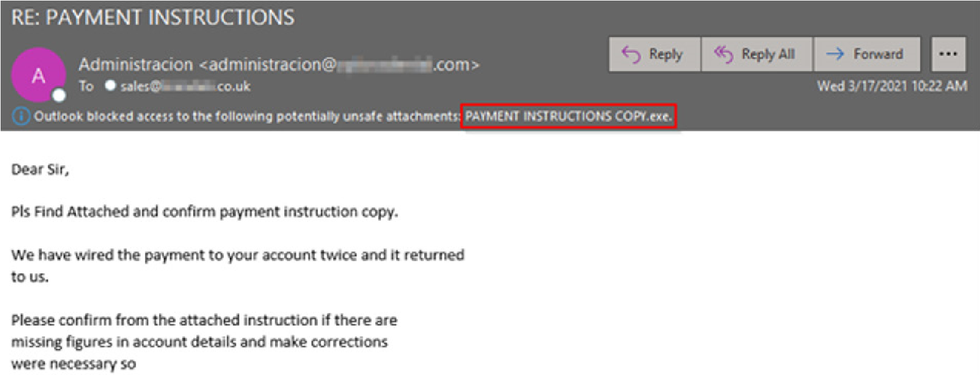Select the sender name Administracion
This screenshot has height=375, width=980.
[136, 64]
